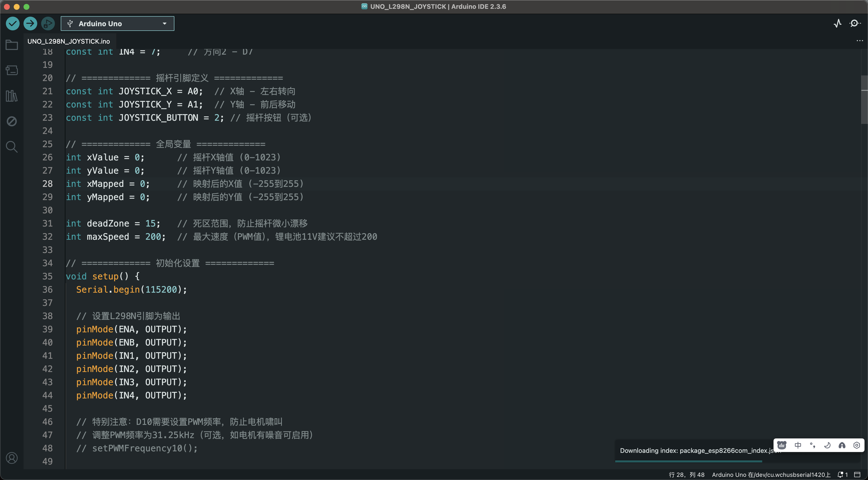Select the UNO_L298N_JOYSTICK.ino tab
The image size is (868, 480).
tap(69, 41)
